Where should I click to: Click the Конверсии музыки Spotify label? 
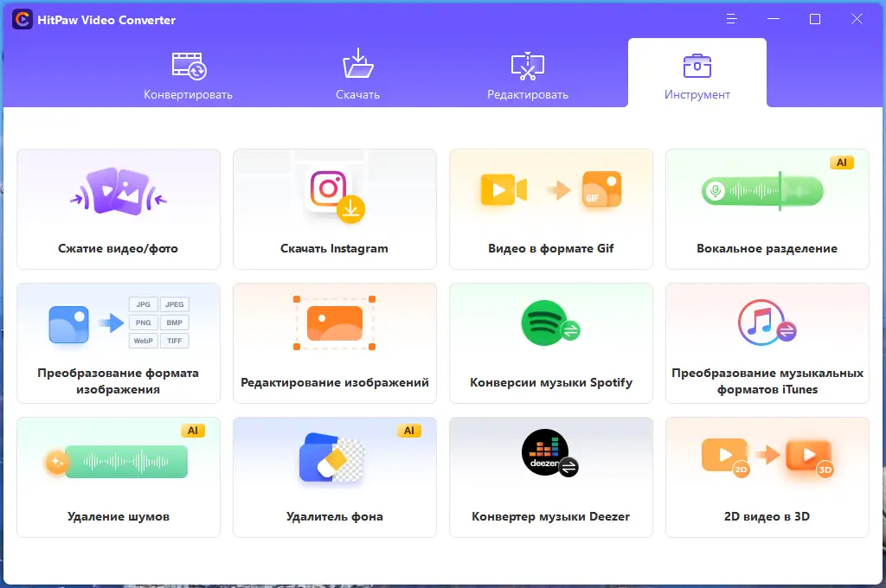tap(551, 382)
